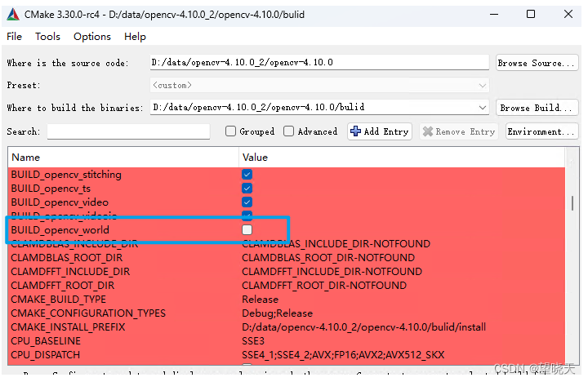Select the CLAMDBLAS_ROOT_DIR entry name
This screenshot has height=382, width=588.
(x=67, y=258)
